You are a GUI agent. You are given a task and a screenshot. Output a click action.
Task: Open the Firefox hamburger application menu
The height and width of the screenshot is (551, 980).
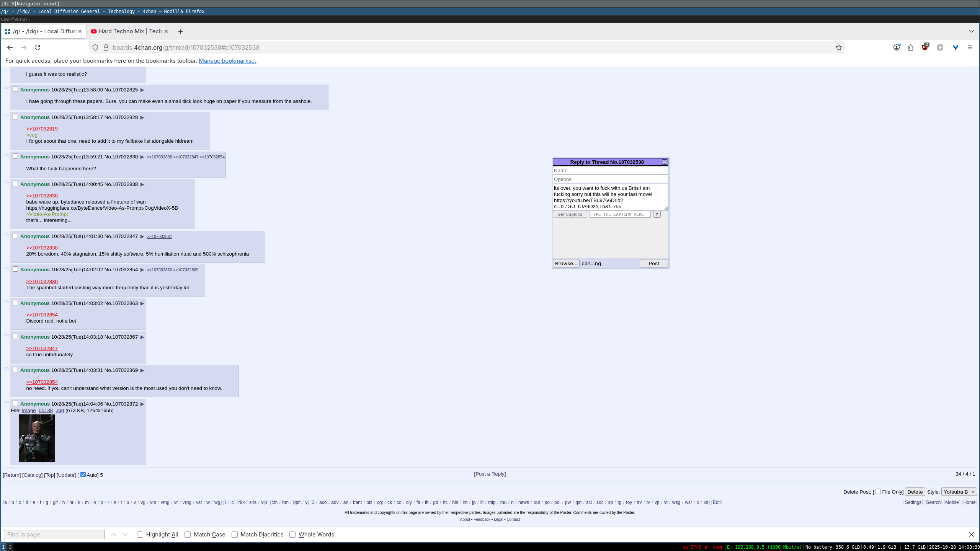(x=970, y=47)
